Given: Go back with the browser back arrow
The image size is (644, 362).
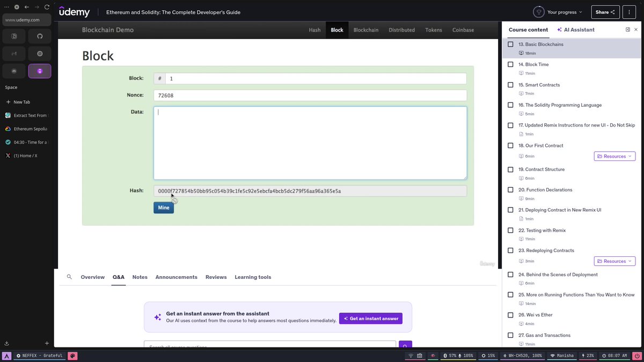Looking at the screenshot, I should click(27, 7).
